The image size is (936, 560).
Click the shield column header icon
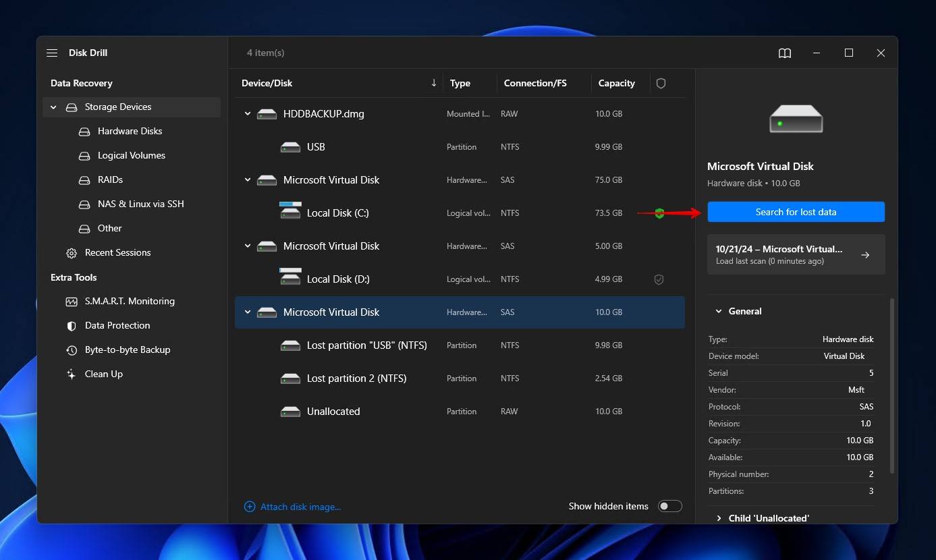(x=661, y=84)
